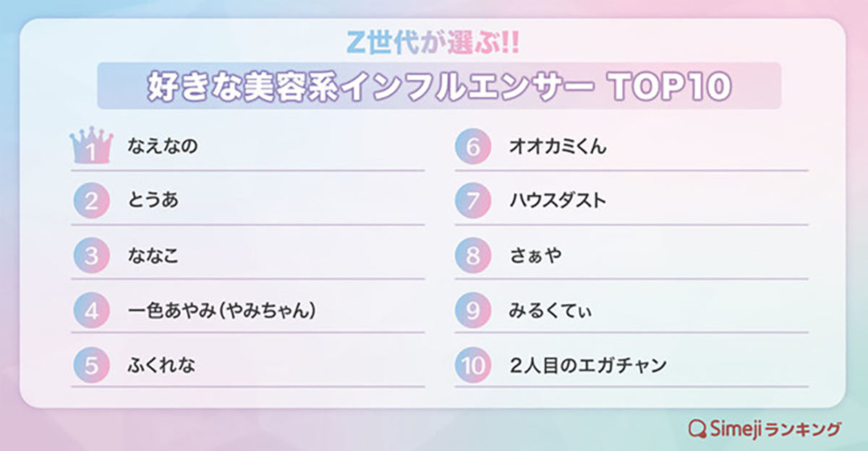Click the name ハウスダスト
The image size is (868, 451).
coord(558,202)
